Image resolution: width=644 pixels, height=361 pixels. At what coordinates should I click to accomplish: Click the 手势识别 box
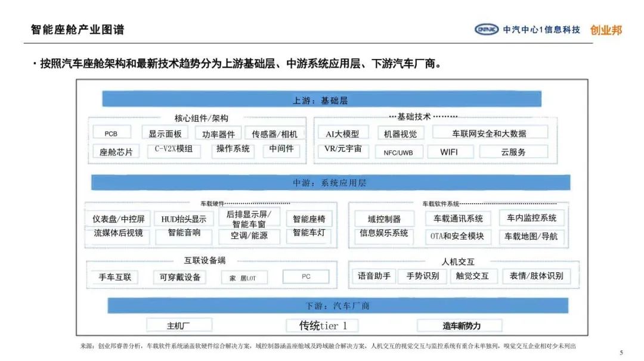point(423,276)
